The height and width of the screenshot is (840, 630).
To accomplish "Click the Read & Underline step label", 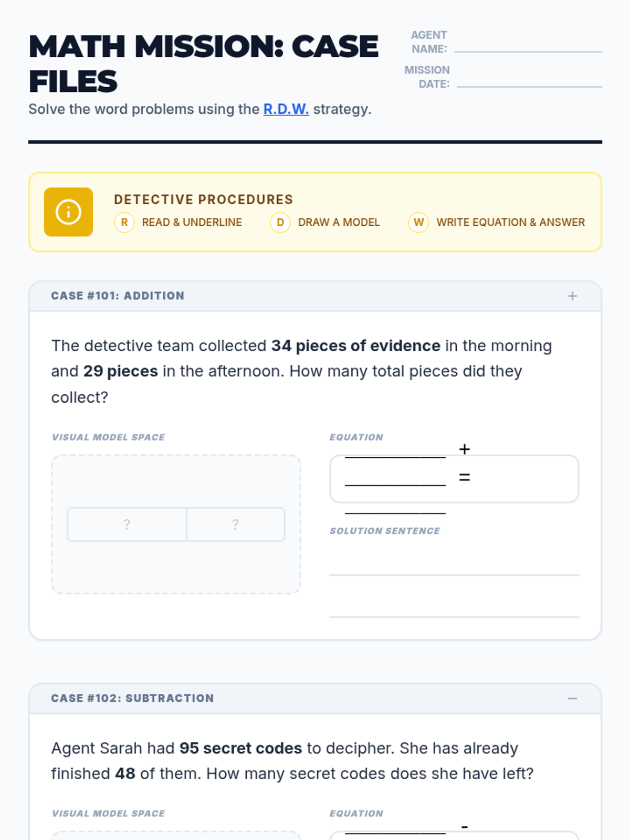I will click(192, 223).
